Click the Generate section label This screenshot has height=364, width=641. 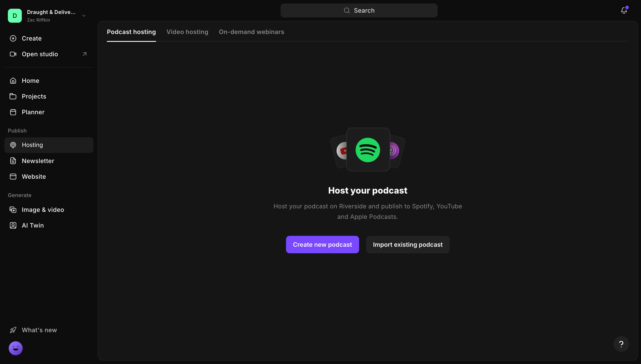tap(19, 195)
